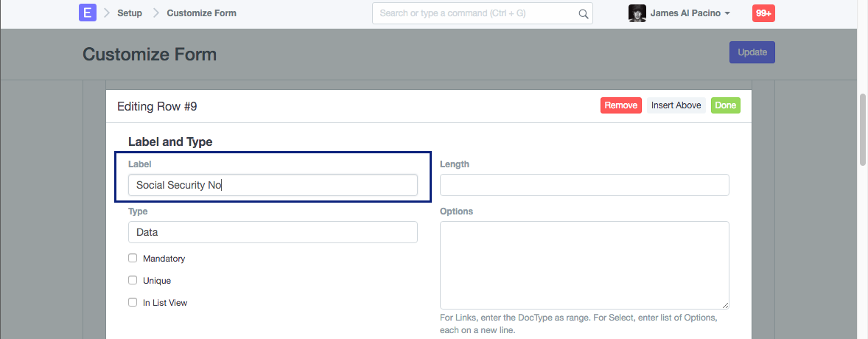The height and width of the screenshot is (339, 868).
Task: Click the purple E home logo
Action: pyautogui.click(x=88, y=13)
